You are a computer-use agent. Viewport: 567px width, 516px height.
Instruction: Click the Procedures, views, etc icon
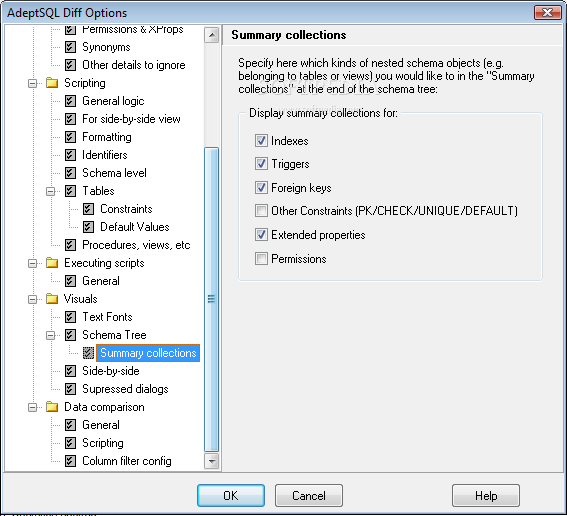pos(70,245)
